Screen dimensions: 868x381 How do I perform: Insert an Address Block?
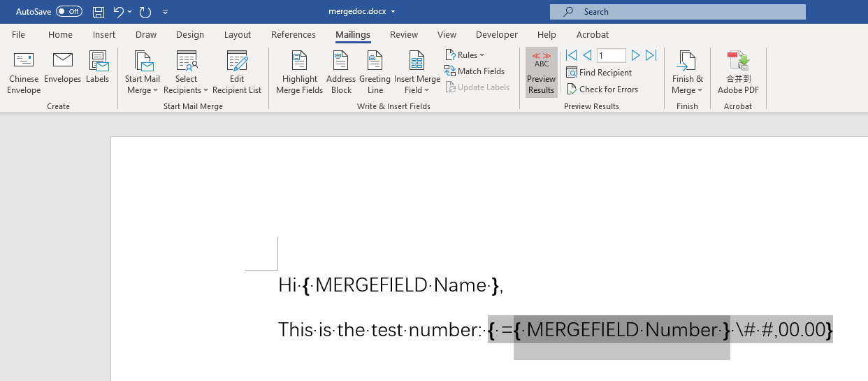341,73
